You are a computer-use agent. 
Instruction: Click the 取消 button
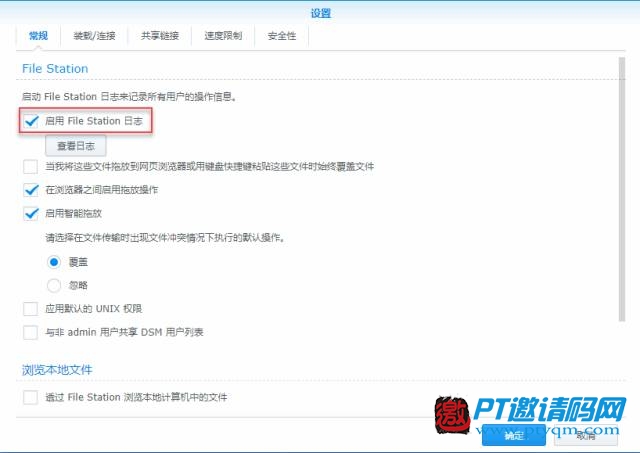tap(586, 435)
